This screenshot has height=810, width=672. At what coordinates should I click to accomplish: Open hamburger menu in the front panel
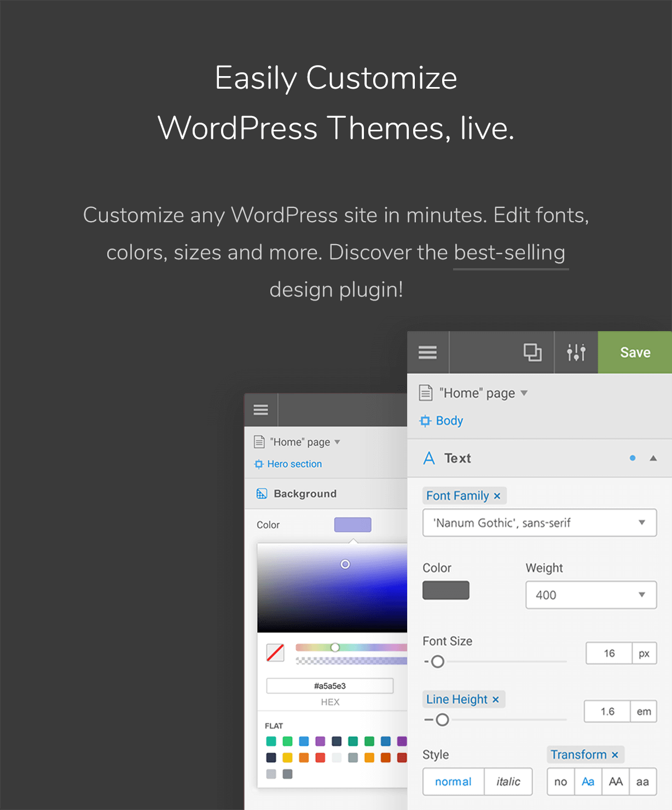coord(427,352)
